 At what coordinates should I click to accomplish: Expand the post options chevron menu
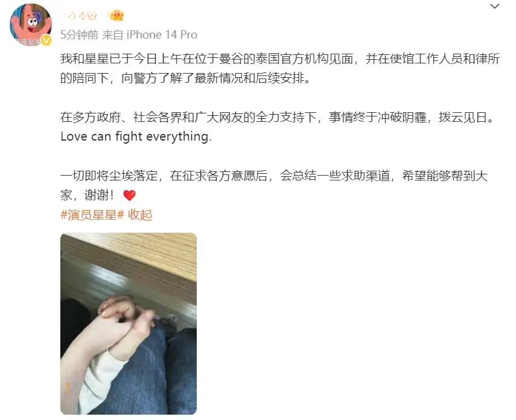click(495, 6)
